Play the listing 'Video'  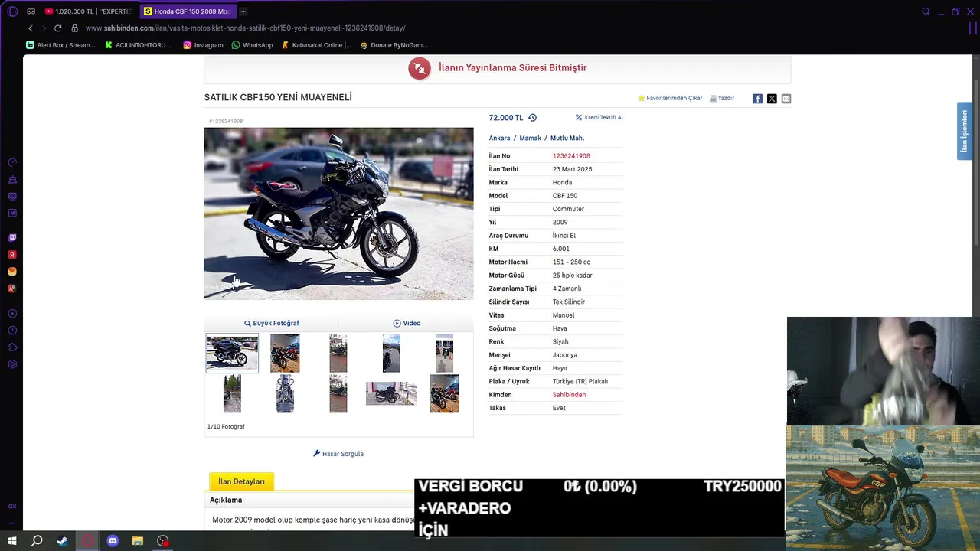tap(407, 323)
